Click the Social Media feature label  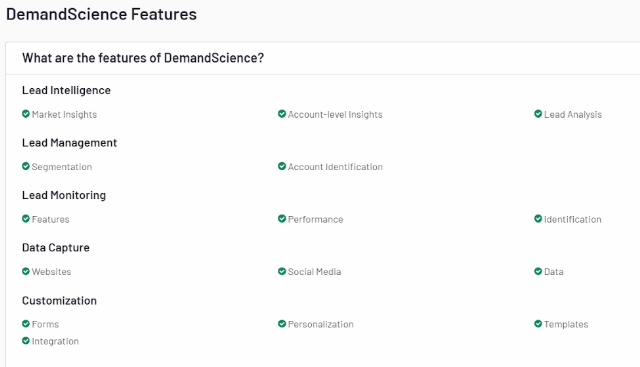click(314, 272)
